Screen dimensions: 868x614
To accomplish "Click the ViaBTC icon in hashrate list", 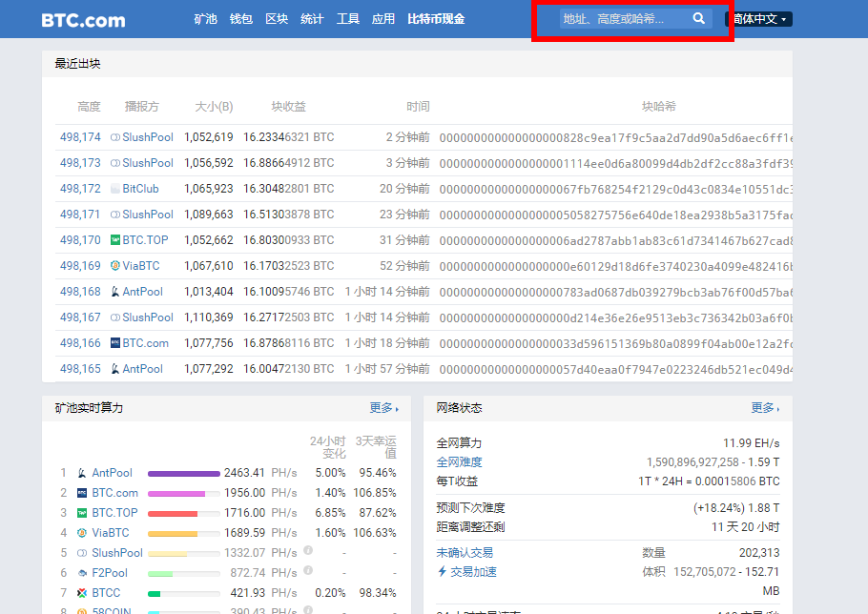I will (x=82, y=533).
